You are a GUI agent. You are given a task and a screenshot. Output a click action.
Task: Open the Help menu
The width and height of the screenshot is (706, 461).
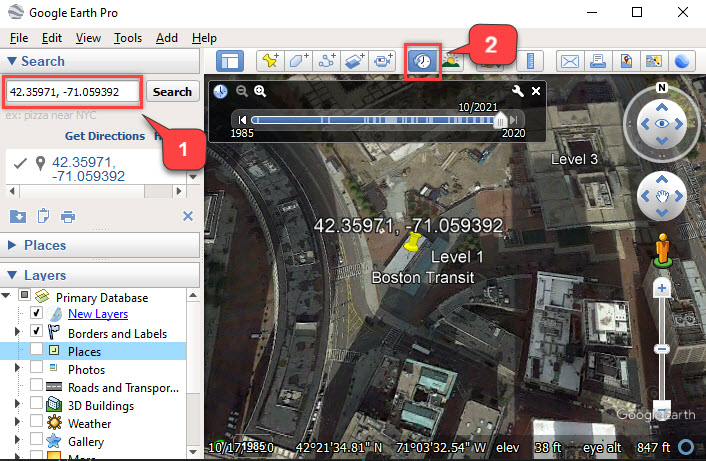point(204,38)
